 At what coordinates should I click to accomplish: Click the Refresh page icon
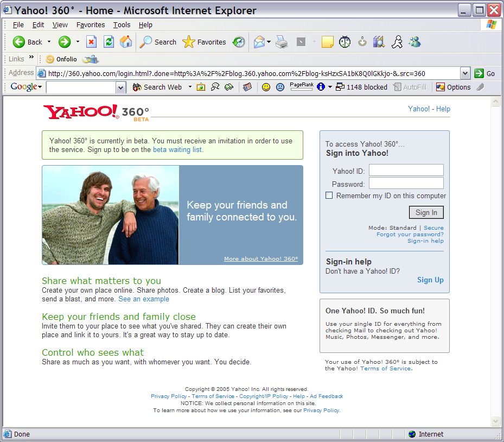click(109, 42)
